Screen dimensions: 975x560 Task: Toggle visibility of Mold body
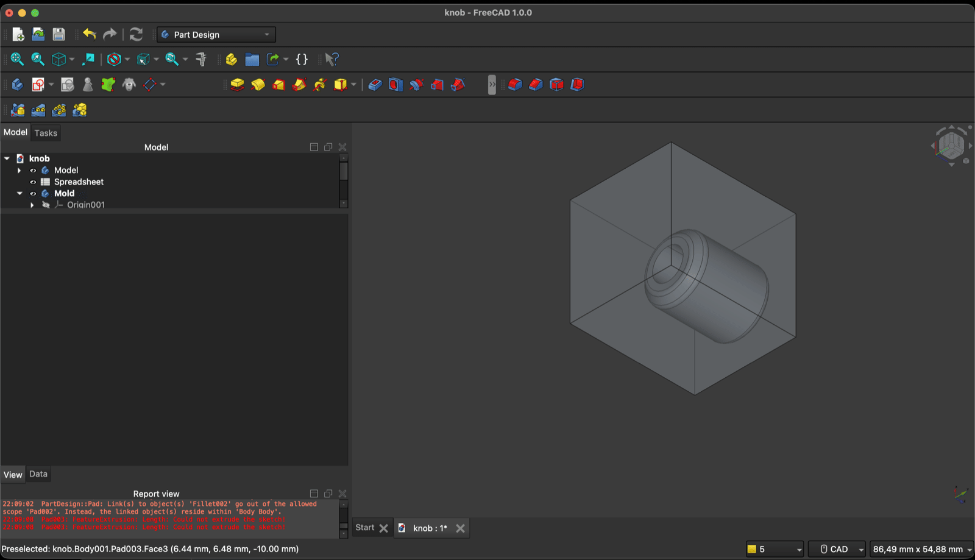pos(33,194)
